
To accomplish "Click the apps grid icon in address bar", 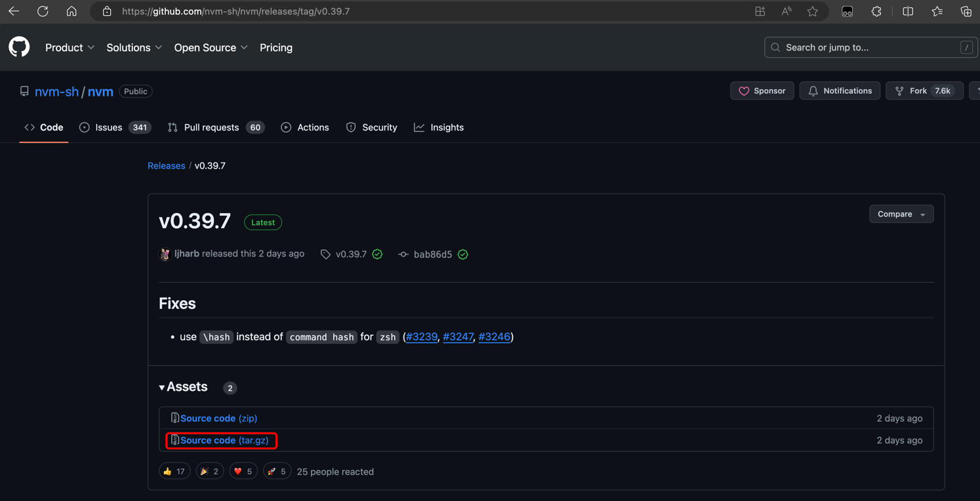I will 760,11.
